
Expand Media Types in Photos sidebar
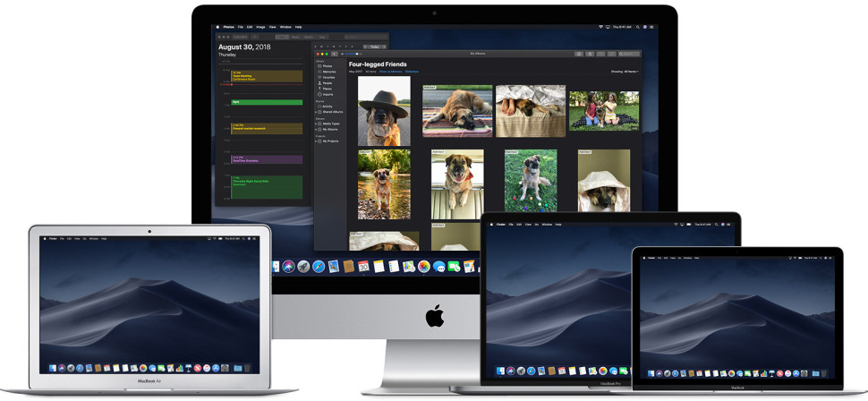316,124
